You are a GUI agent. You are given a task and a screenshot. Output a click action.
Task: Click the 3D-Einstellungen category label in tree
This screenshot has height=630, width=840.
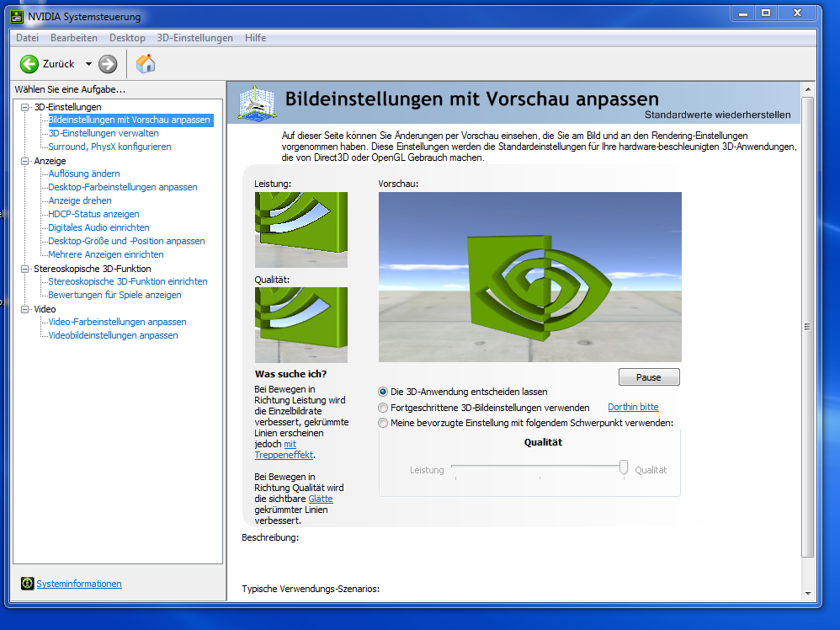[x=67, y=107]
